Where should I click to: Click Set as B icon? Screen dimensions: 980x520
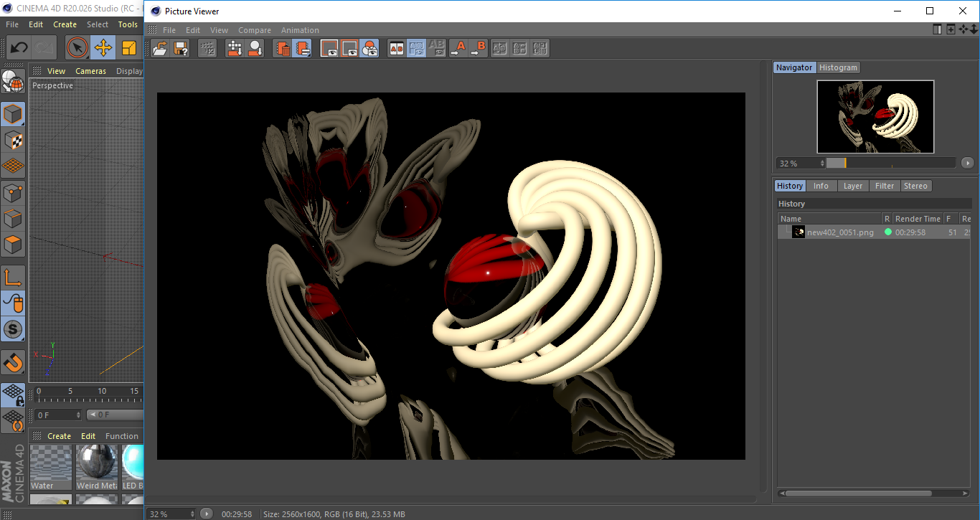point(478,49)
